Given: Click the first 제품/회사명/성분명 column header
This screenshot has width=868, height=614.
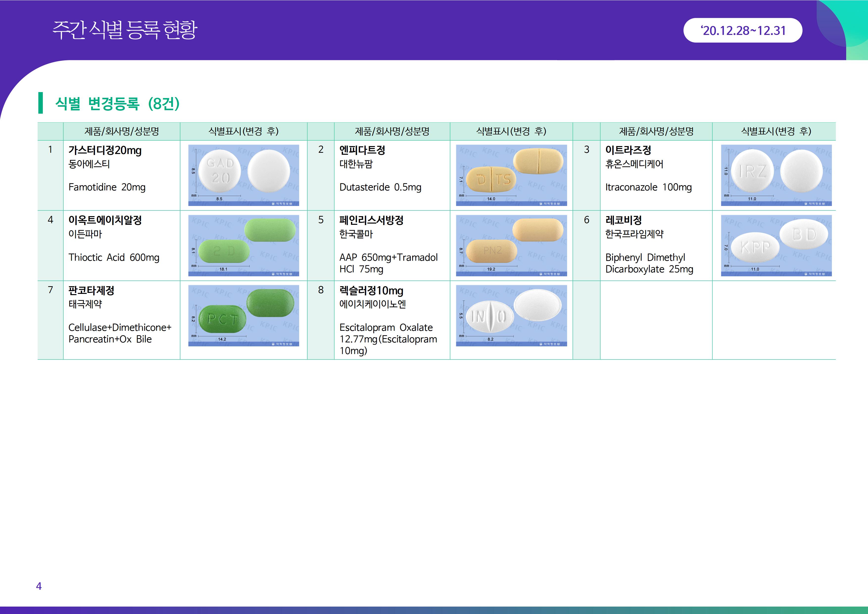Looking at the screenshot, I should tap(121, 131).
